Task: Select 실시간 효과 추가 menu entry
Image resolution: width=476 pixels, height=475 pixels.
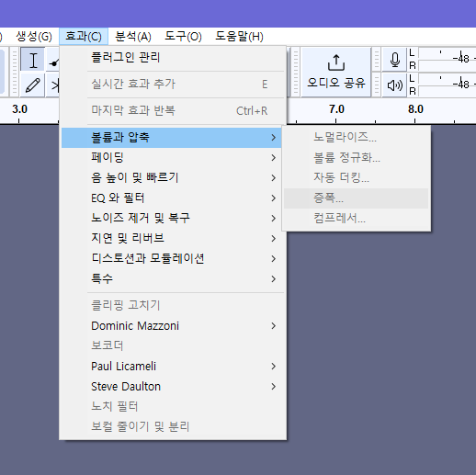Action: click(172, 84)
